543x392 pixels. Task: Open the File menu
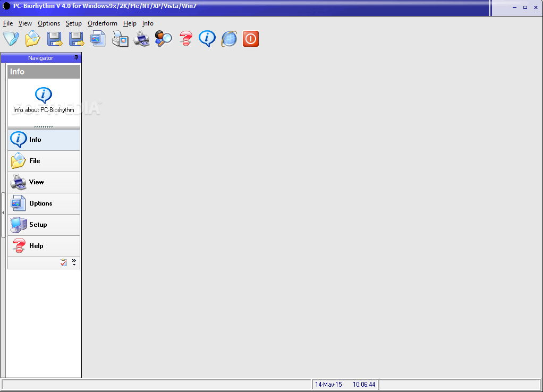click(x=8, y=23)
